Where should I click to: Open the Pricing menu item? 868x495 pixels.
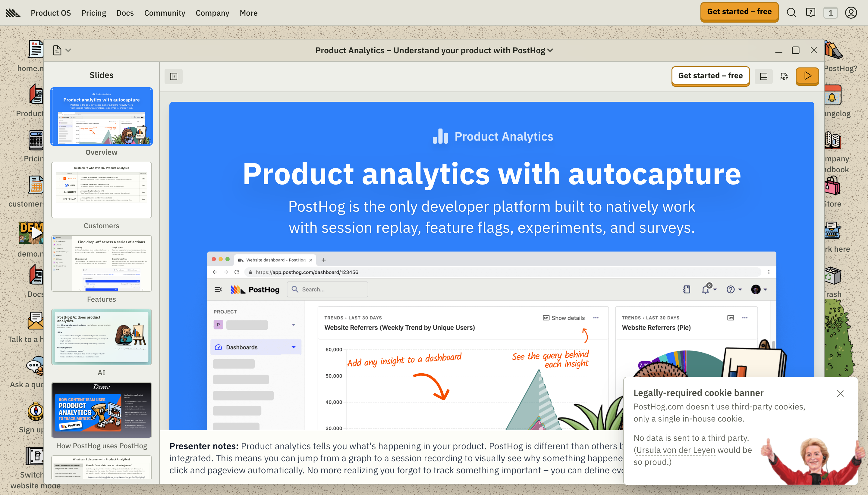point(93,13)
